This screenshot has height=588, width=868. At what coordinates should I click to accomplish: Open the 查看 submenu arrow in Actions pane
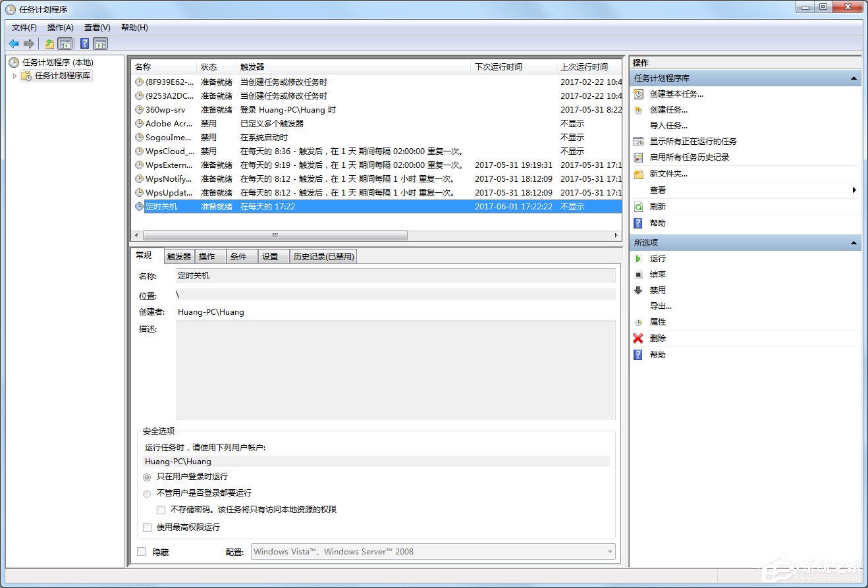[853, 190]
